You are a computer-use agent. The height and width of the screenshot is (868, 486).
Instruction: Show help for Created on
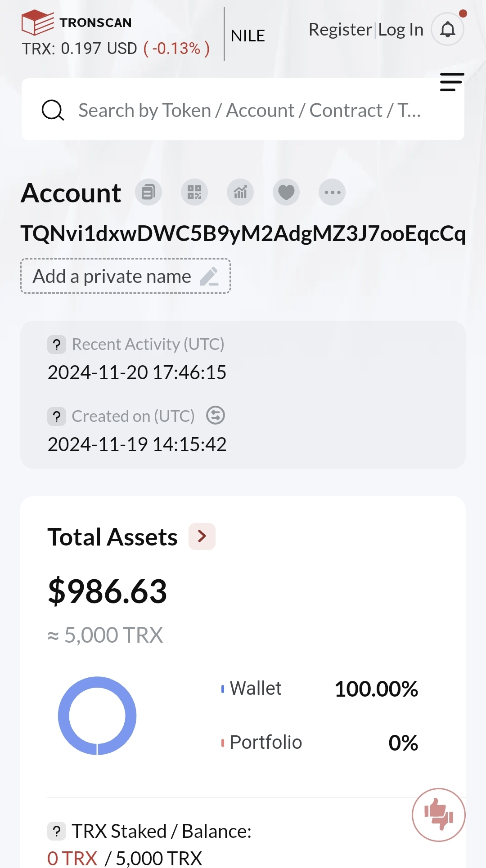point(57,416)
